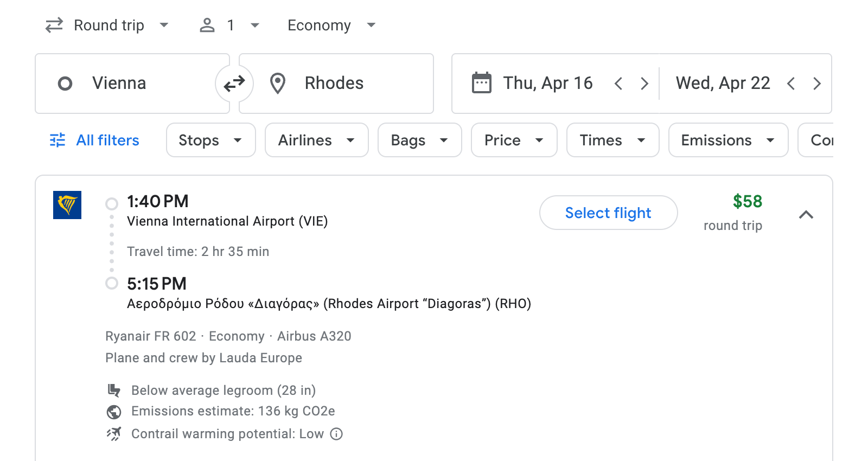The height and width of the screenshot is (461, 868).
Task: Click the Select flight button
Action: click(x=608, y=213)
